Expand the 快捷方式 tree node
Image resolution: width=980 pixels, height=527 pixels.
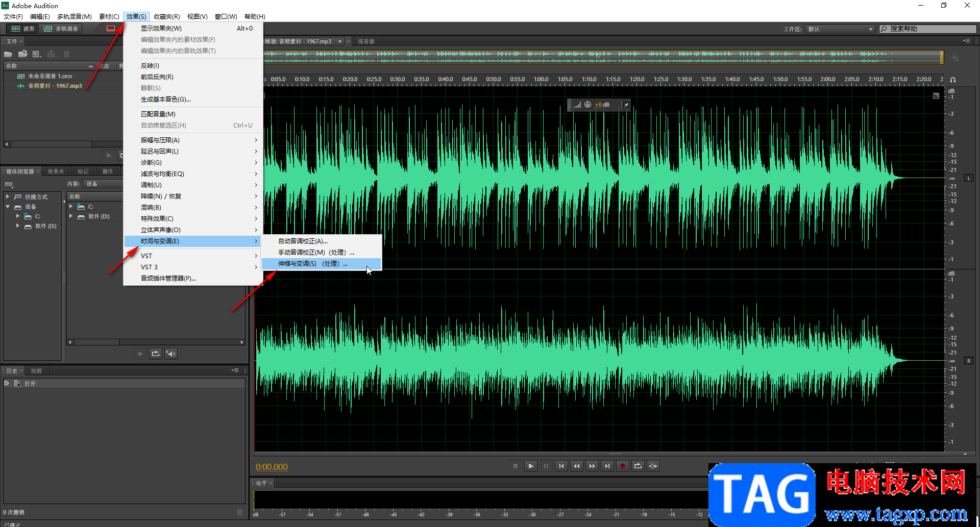[x=8, y=196]
